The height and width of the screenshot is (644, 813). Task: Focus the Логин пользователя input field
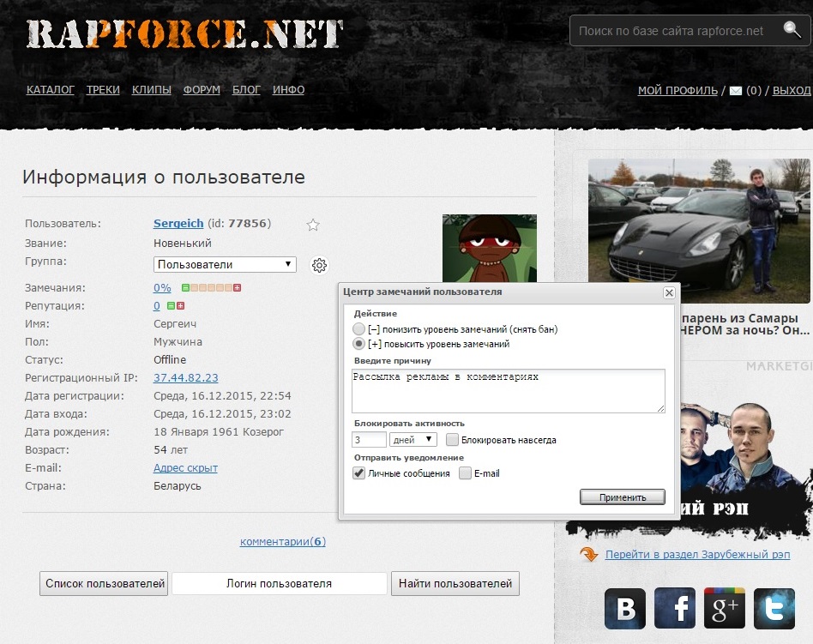tap(280, 584)
